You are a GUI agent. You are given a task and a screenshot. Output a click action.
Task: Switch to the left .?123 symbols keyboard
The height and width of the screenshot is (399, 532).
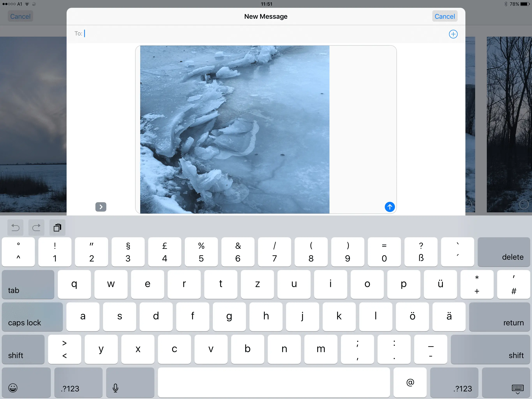78,383
